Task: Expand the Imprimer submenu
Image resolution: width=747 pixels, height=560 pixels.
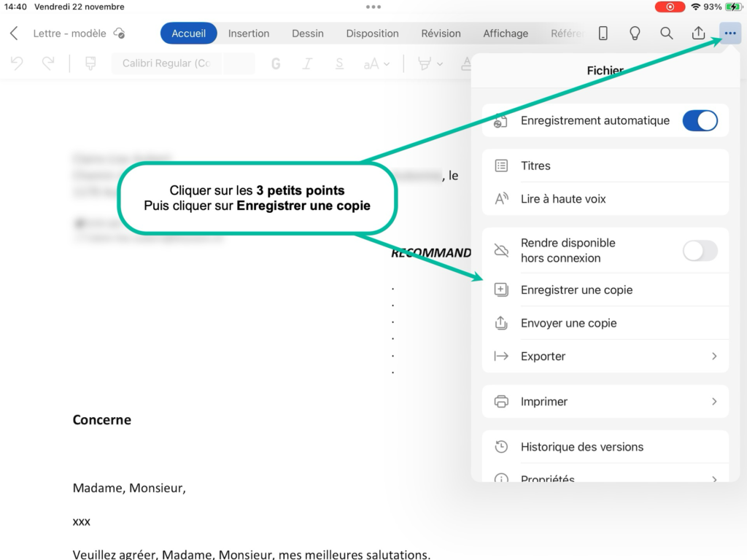Action: point(605,402)
